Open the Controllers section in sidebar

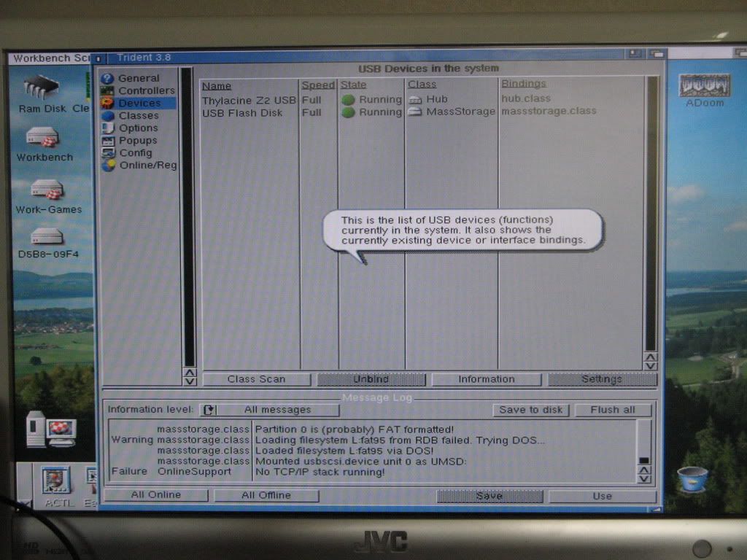coord(146,90)
